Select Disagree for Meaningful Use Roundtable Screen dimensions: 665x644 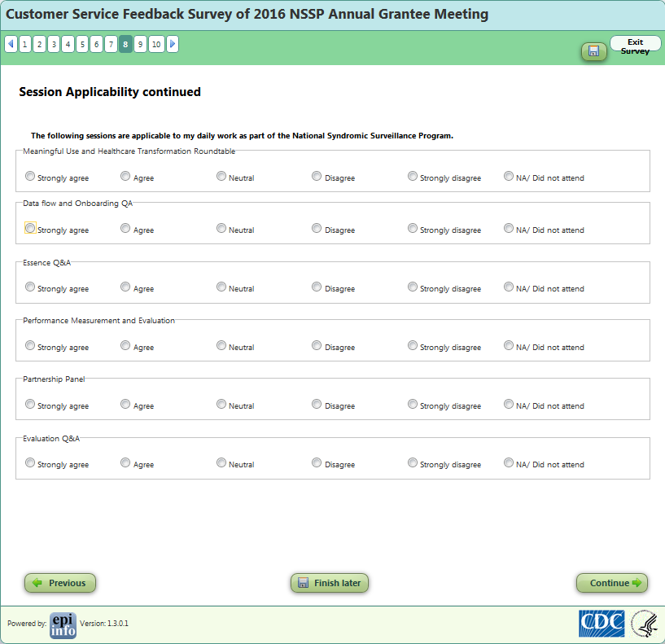(317, 176)
